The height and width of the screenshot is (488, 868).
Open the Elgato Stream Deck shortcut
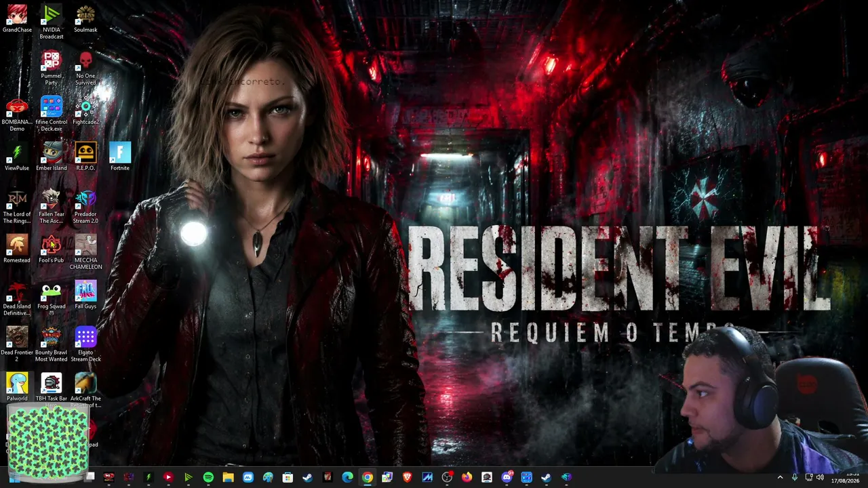click(x=85, y=344)
